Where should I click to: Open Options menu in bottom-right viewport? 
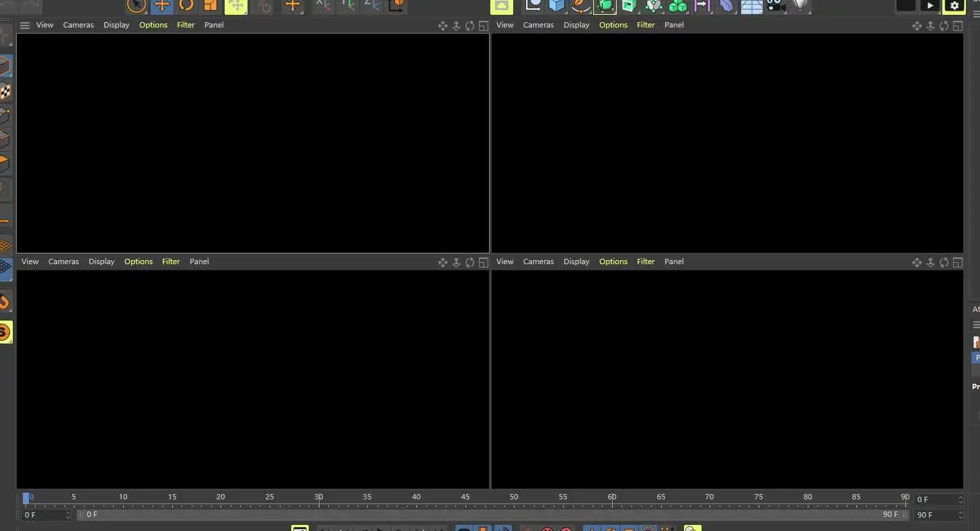613,261
